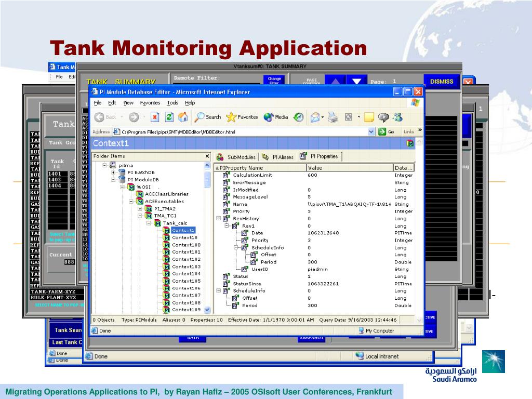This screenshot has height=399, width=532.
Task: Collapse the PI ModuleDB tree node
Action: [114, 179]
